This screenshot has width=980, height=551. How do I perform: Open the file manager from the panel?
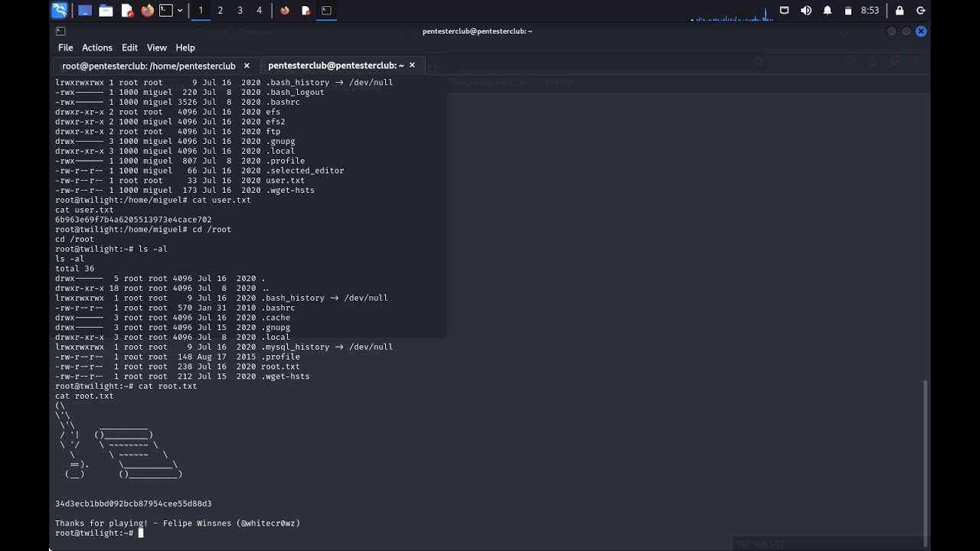pos(106,11)
